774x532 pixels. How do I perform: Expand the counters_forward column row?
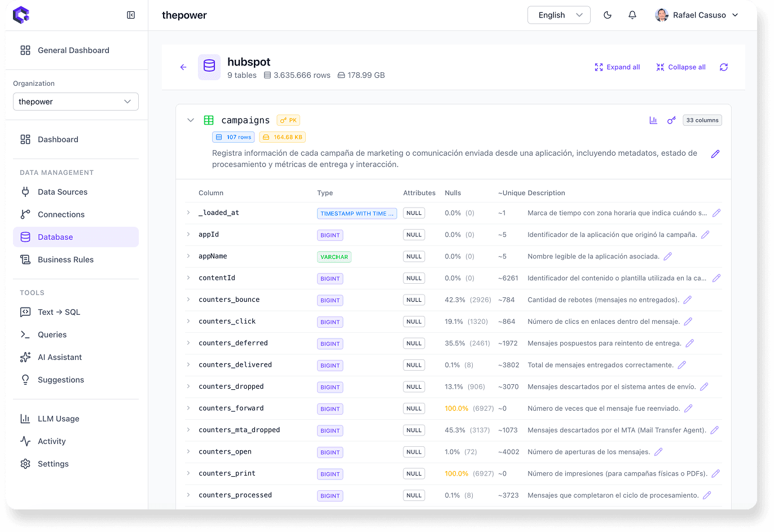tap(188, 408)
